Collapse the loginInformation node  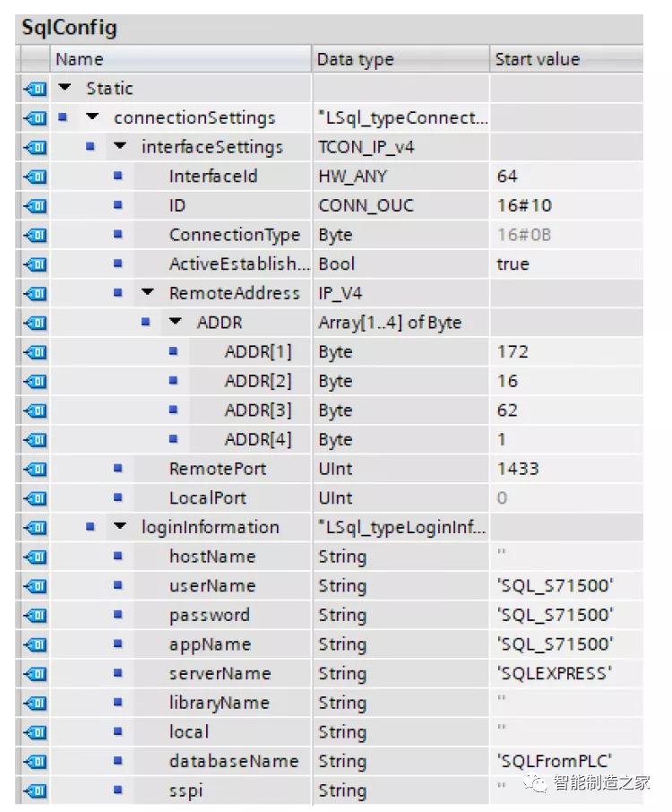[119, 527]
